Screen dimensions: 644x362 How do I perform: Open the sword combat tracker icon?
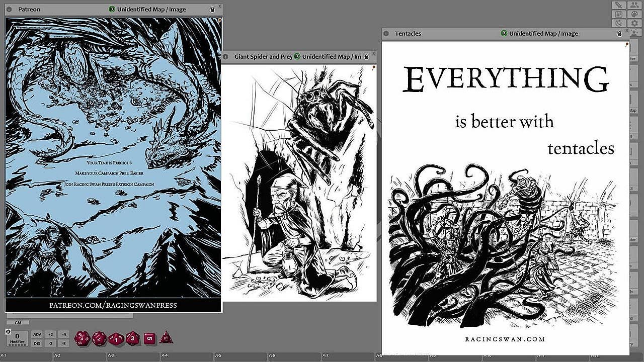click(x=619, y=6)
